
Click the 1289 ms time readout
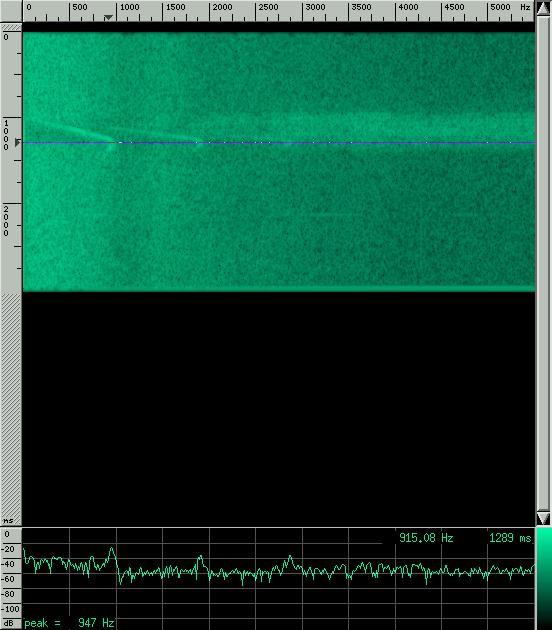(510, 538)
